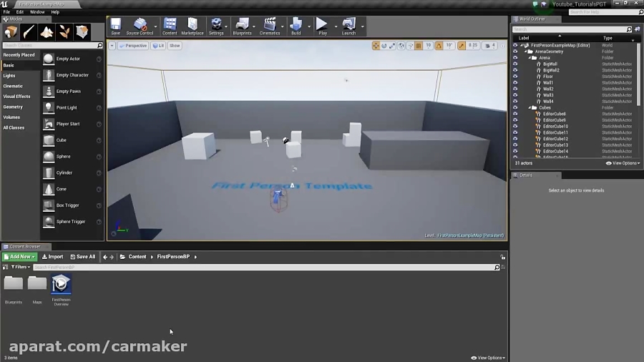Open the Help menu
The width and height of the screenshot is (644, 362).
(55, 12)
